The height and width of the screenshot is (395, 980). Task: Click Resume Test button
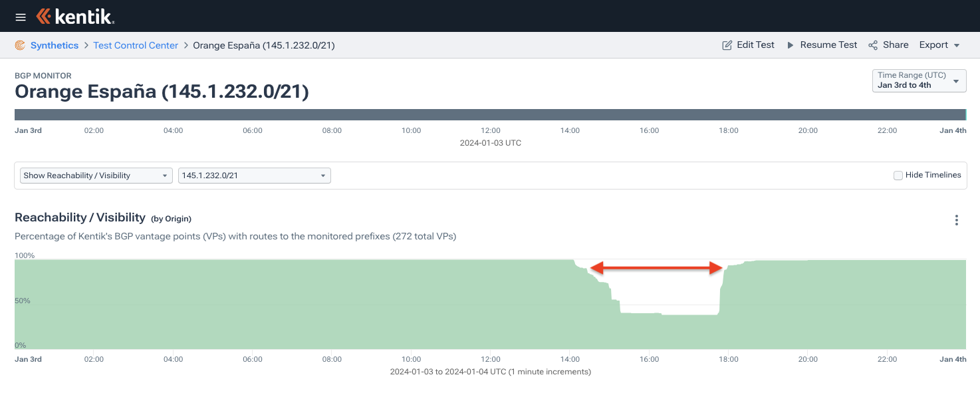click(822, 45)
